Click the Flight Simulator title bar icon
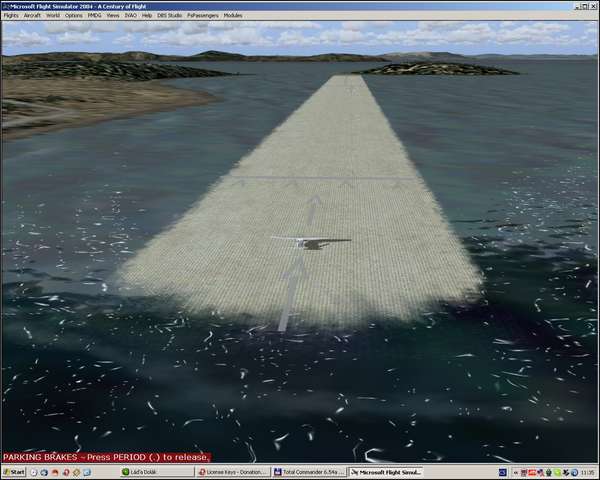The width and height of the screenshot is (600, 480). pyautogui.click(x=6, y=7)
